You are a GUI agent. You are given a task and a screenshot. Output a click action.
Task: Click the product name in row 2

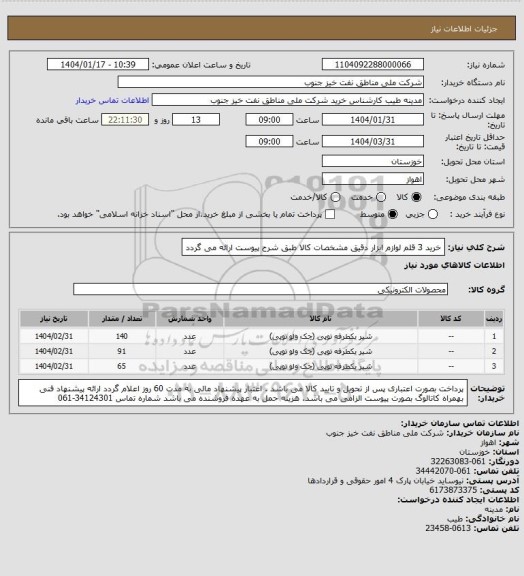pyautogui.click(x=321, y=351)
